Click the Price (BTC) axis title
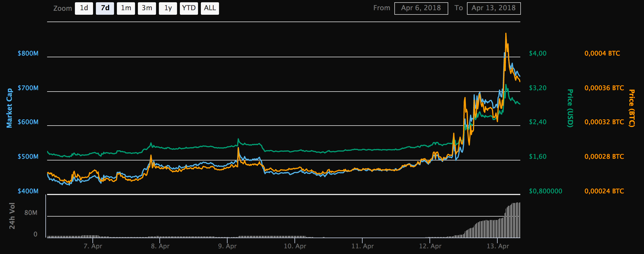Viewport: 644px width, 254px height. 632,108
